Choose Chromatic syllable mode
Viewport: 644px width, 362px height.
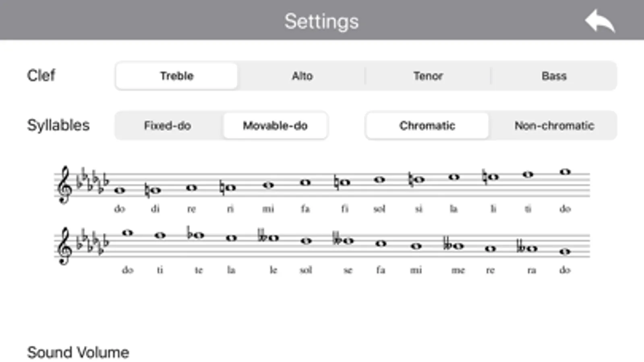click(x=427, y=126)
